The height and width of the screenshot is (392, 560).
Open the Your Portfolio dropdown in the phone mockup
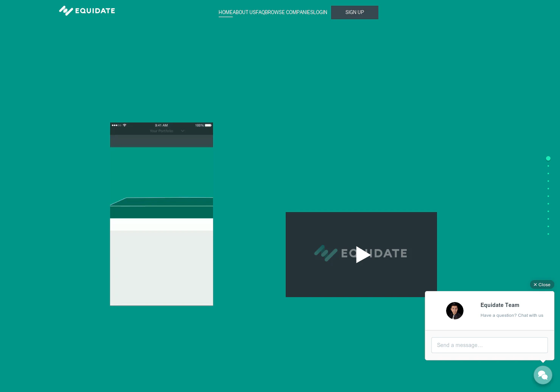click(x=162, y=130)
